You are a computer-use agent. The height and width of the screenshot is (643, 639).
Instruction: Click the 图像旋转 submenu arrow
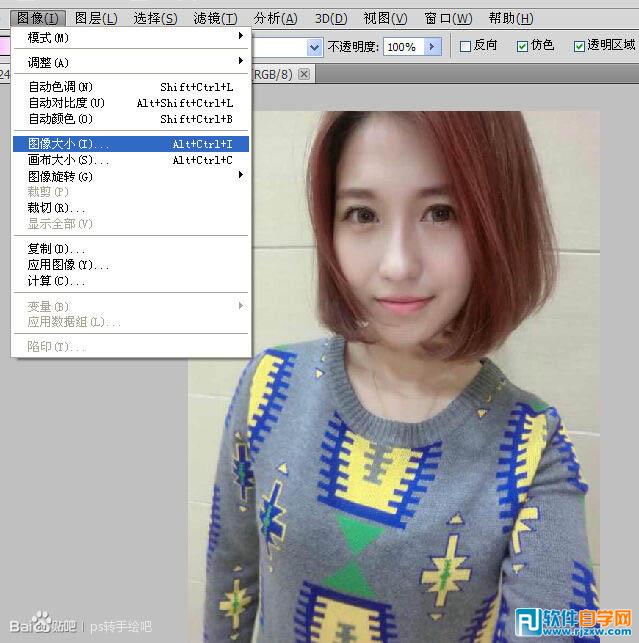click(241, 175)
